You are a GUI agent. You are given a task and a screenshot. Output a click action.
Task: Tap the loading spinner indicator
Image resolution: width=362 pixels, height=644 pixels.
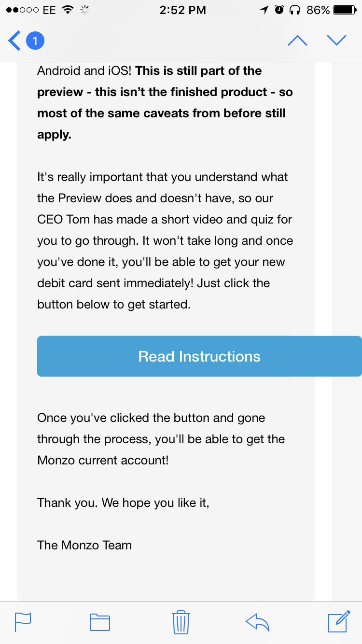click(x=85, y=10)
